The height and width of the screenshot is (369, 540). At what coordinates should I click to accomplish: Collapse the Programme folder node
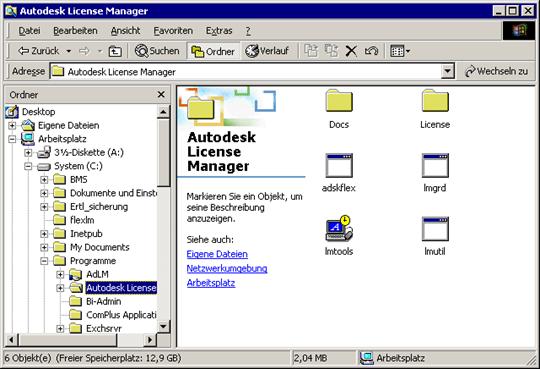(44, 261)
